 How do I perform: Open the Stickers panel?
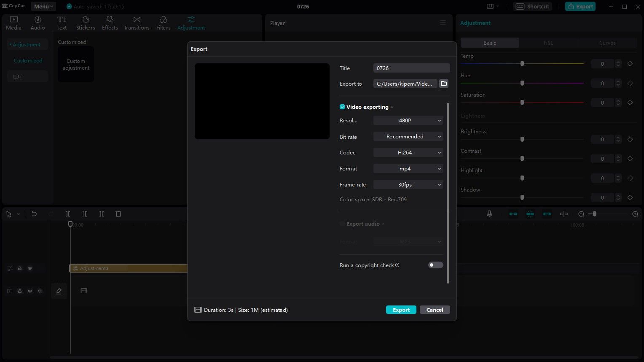86,23
